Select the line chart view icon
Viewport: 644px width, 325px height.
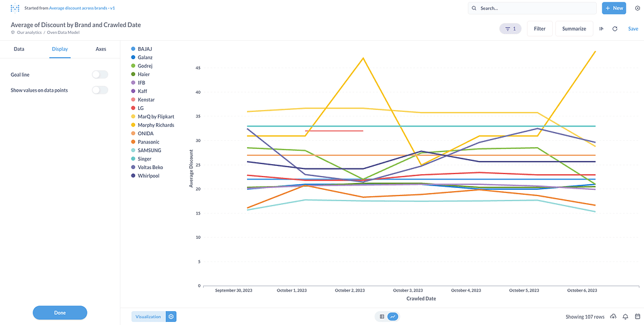click(x=393, y=317)
